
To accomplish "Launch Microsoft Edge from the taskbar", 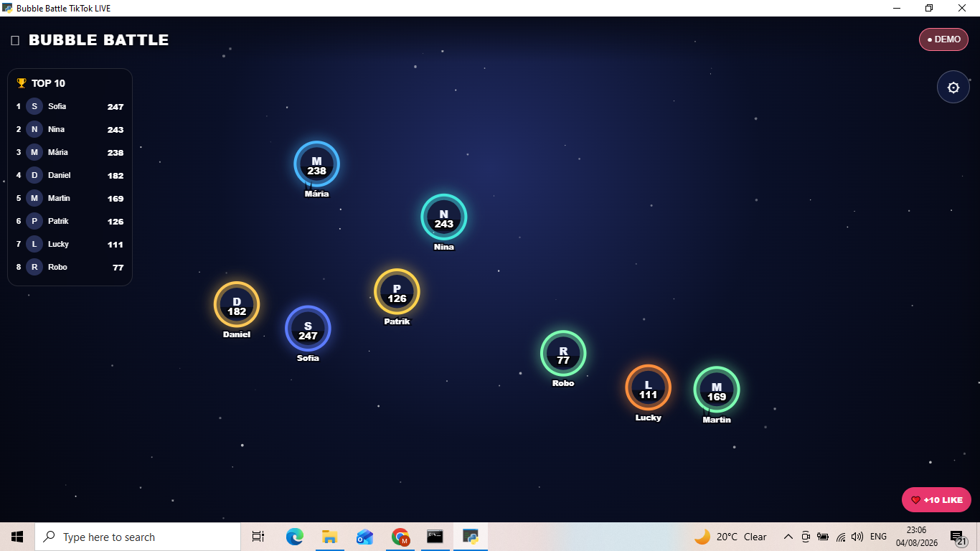I will (x=295, y=537).
